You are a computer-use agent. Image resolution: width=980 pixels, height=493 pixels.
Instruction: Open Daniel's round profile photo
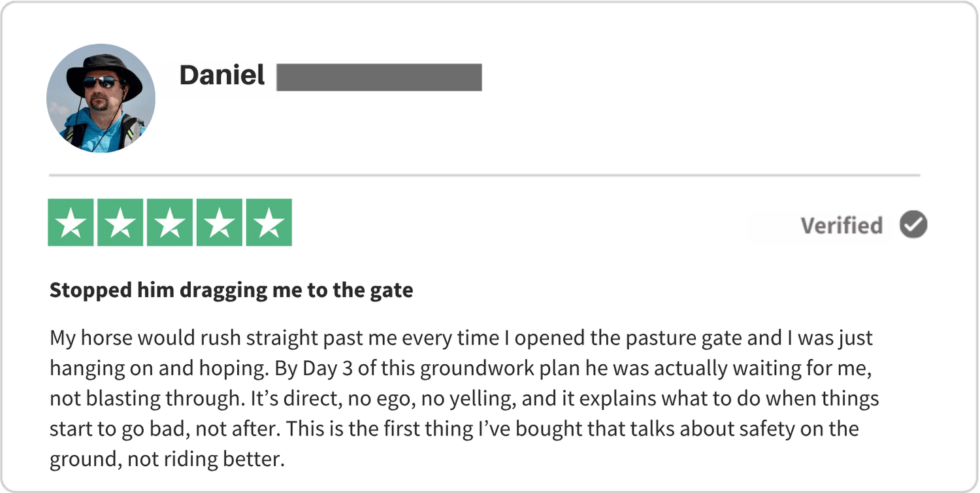point(101,99)
